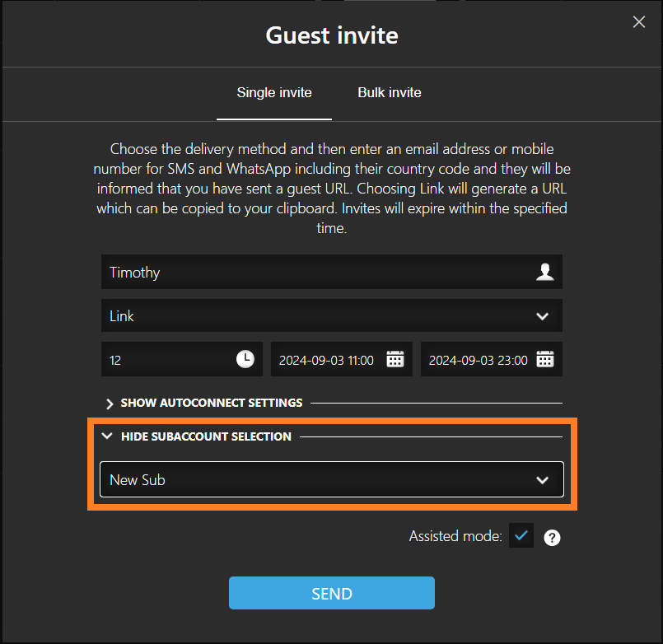
Task: Click the arrow next to Show Autoconnect Settings
Action: 108,404
